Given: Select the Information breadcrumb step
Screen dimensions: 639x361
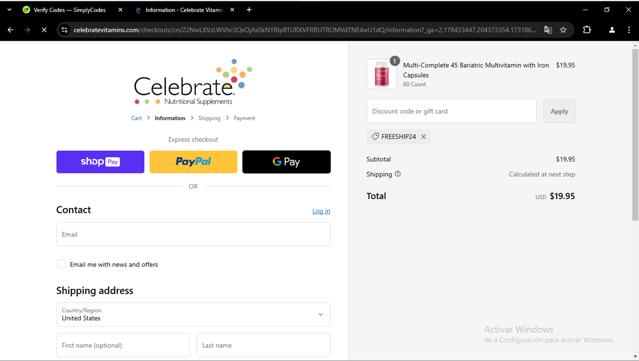Looking at the screenshot, I should click(x=170, y=118).
